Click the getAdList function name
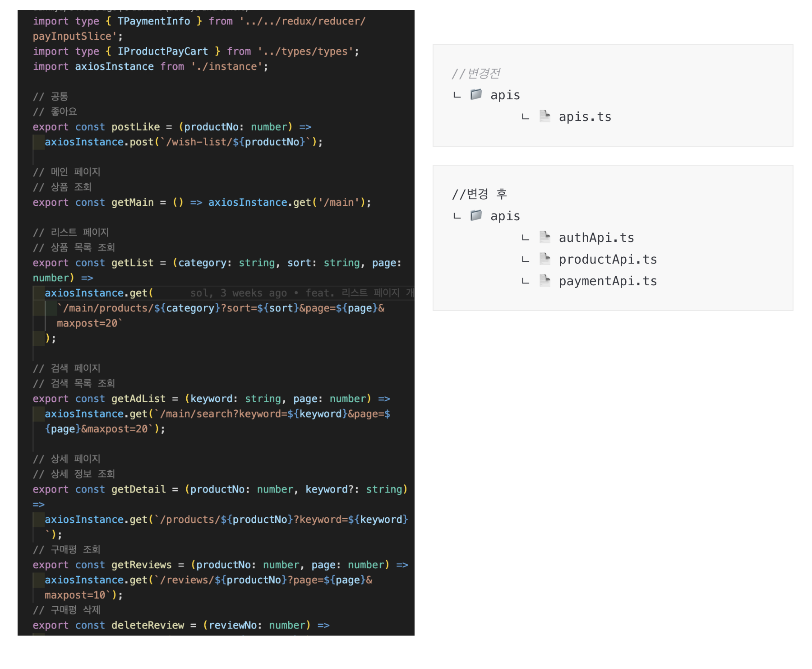The height and width of the screenshot is (669, 812). pos(138,399)
